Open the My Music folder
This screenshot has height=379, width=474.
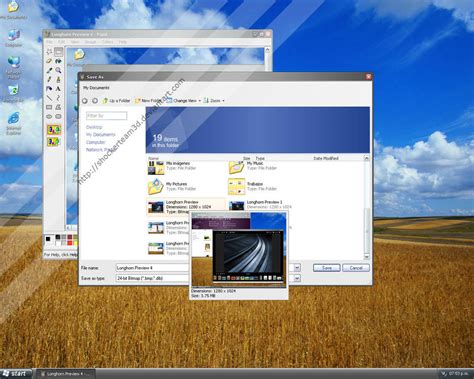pyautogui.click(x=253, y=167)
